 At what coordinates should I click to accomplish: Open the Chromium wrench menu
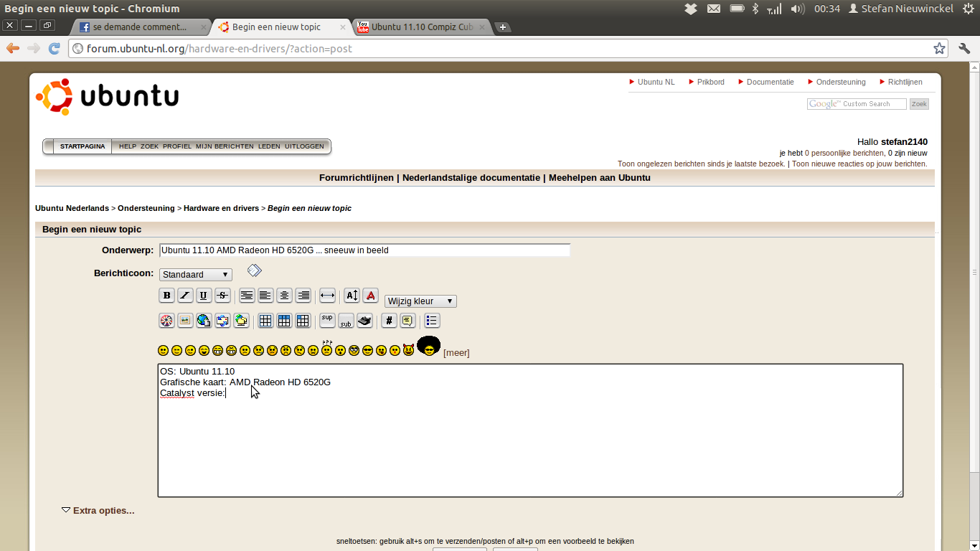point(964,49)
